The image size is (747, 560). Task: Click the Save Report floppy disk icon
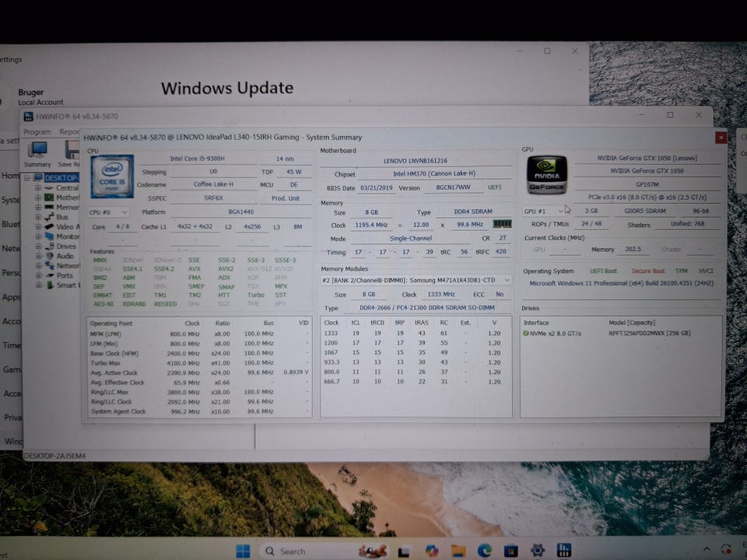pos(70,152)
